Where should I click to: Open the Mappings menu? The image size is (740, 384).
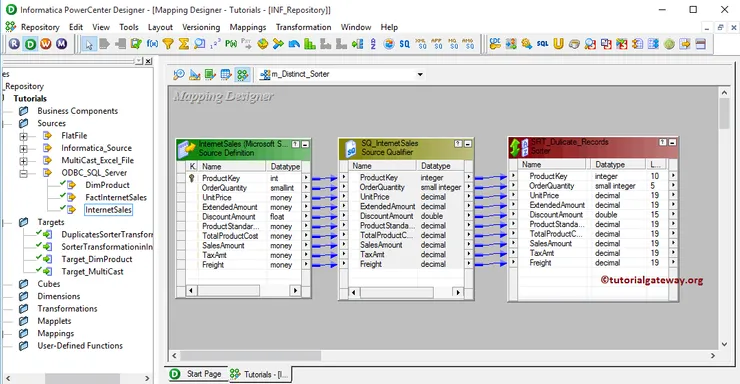(248, 27)
